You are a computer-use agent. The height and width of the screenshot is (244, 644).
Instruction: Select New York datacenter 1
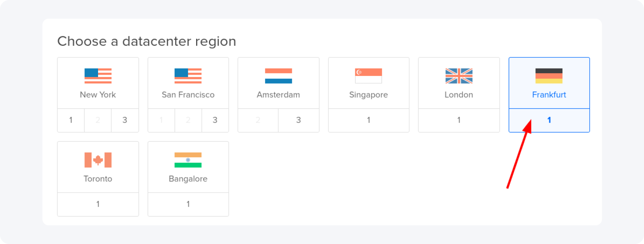(71, 120)
